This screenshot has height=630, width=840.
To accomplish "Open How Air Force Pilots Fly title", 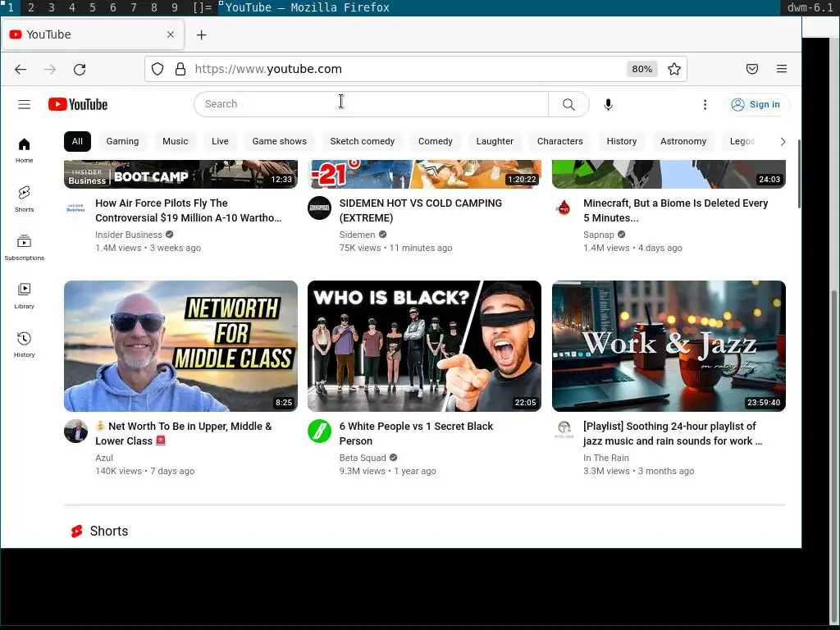I will [188, 211].
